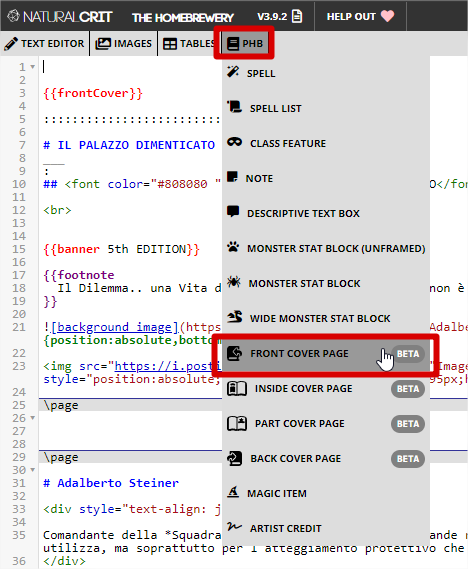Collapse the fold arrow at line 30

33,470
